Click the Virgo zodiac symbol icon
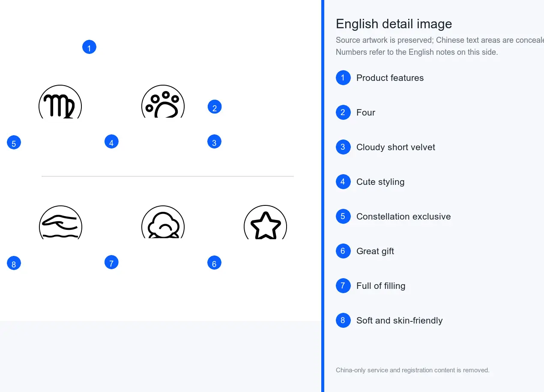544x392 pixels. 60,101
